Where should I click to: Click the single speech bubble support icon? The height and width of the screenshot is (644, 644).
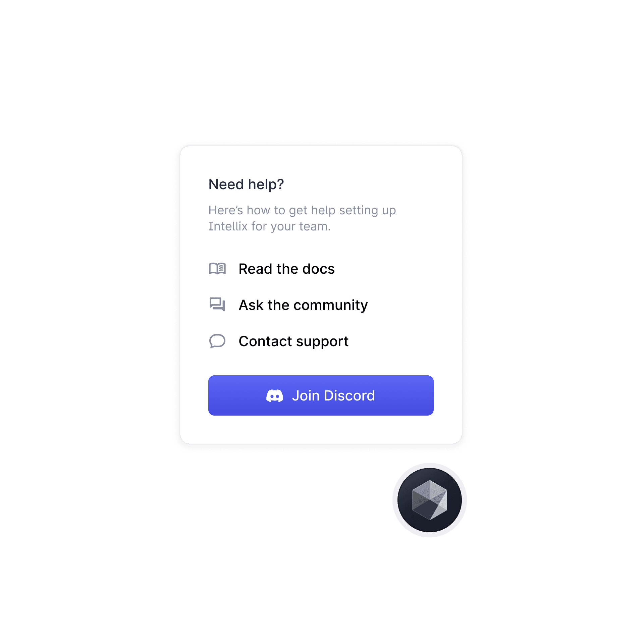point(217,341)
